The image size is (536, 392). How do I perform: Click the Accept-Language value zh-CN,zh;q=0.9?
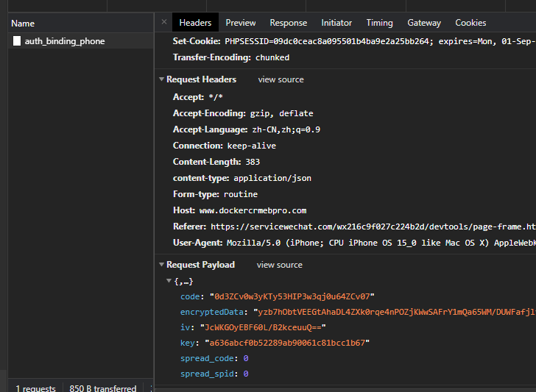[286, 129]
